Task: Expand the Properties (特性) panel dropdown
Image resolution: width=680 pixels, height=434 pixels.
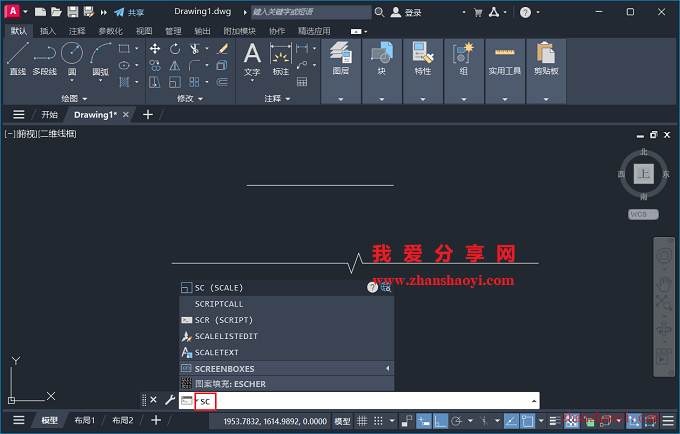Action: (x=423, y=99)
